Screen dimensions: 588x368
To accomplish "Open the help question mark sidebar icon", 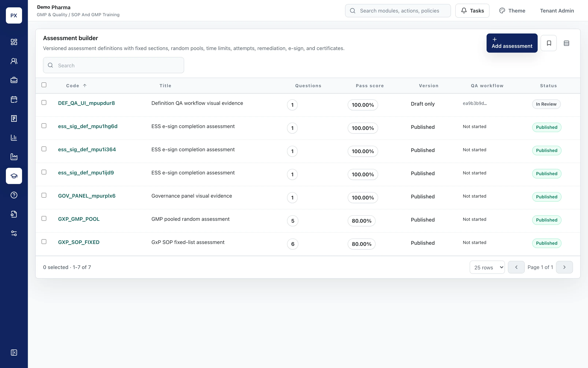I will [14, 195].
